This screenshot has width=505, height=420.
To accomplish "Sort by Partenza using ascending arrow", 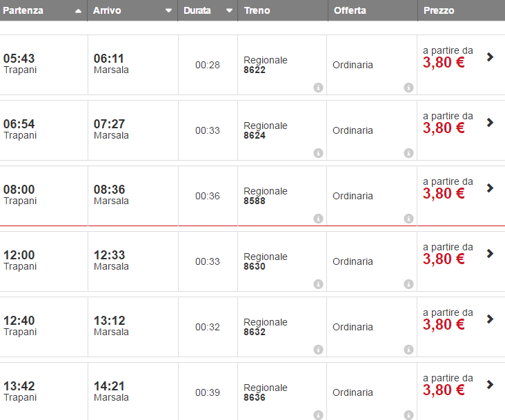I will [x=78, y=11].
